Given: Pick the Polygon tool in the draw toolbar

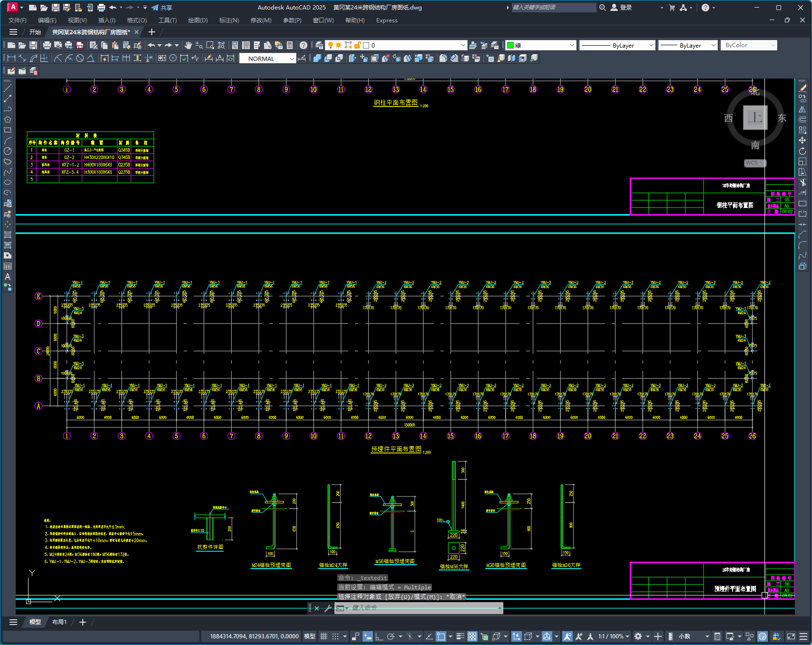Looking at the screenshot, I should tap(8, 119).
